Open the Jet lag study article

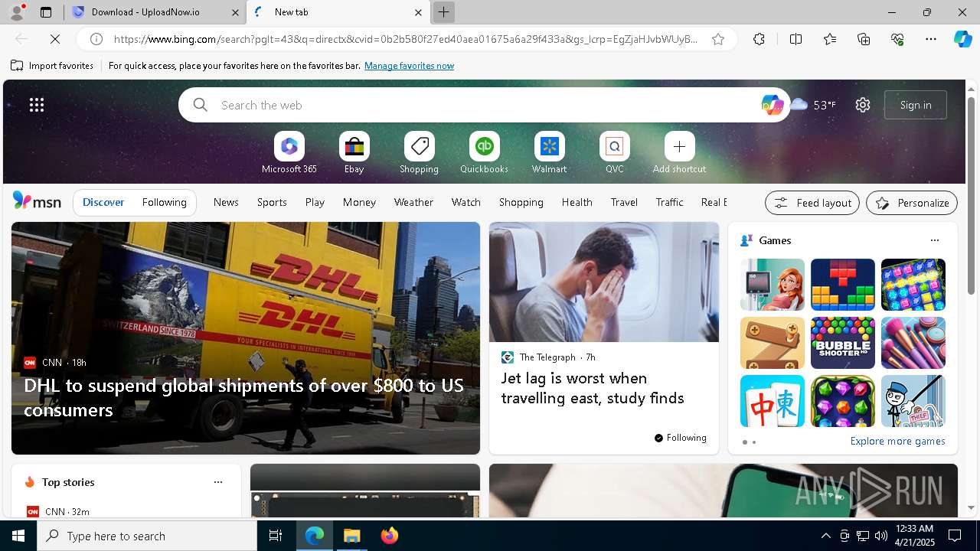(x=603, y=338)
